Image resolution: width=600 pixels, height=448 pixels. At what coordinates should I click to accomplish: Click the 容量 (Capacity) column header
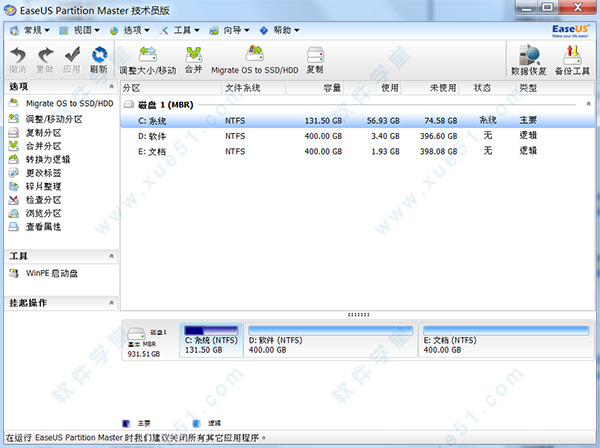pyautogui.click(x=331, y=89)
